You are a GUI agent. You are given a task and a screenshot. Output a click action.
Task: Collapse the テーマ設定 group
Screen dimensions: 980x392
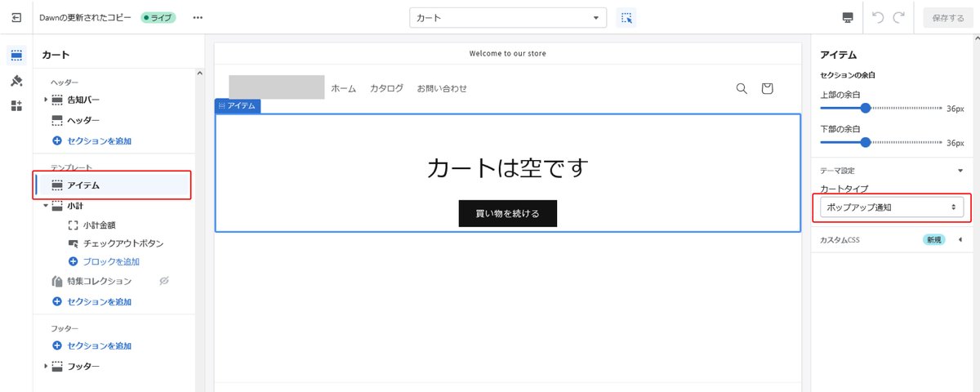tap(960, 171)
